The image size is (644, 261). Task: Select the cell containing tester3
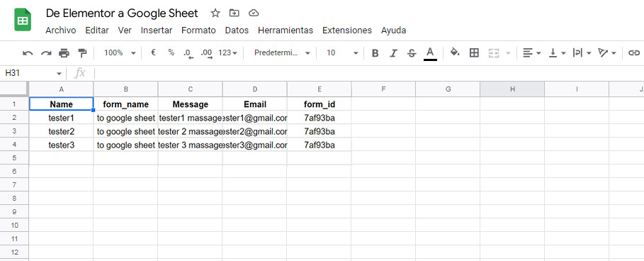61,145
